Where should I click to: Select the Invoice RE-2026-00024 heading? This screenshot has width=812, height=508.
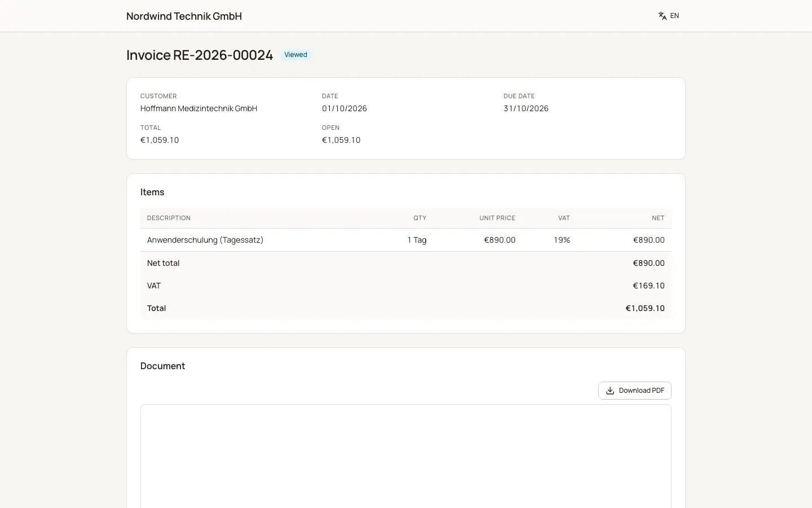click(200, 55)
